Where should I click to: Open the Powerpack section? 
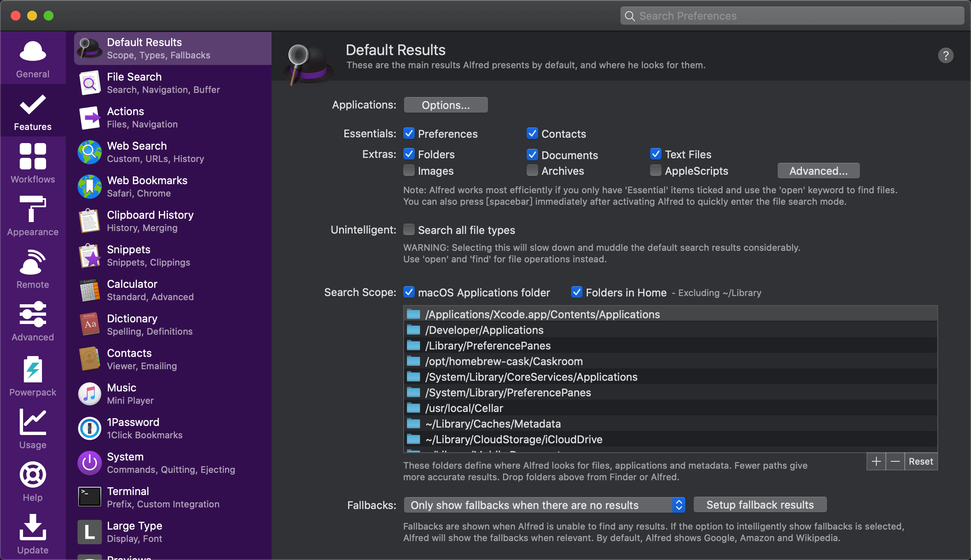33,376
